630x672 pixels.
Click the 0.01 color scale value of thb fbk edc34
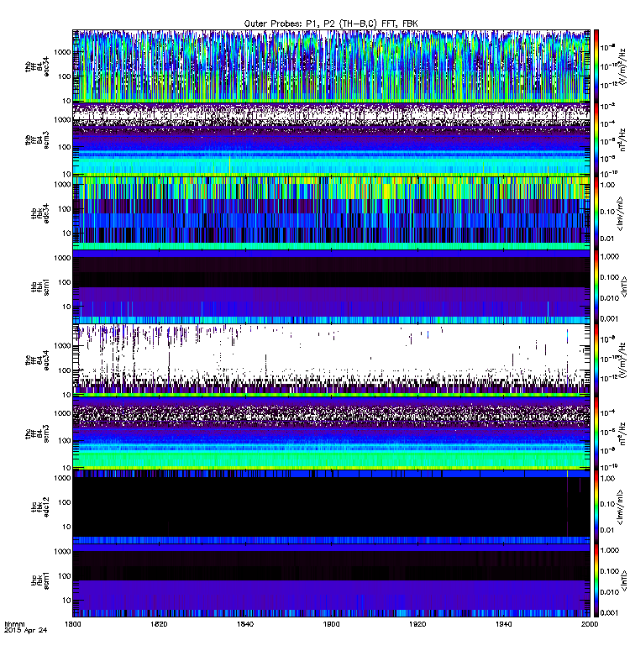(x=607, y=239)
